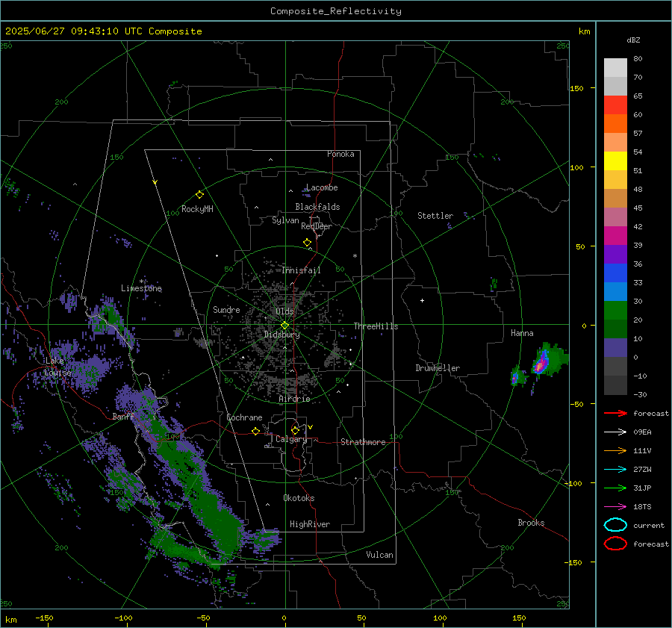Click the orange 111V arrow legend

tap(615, 450)
